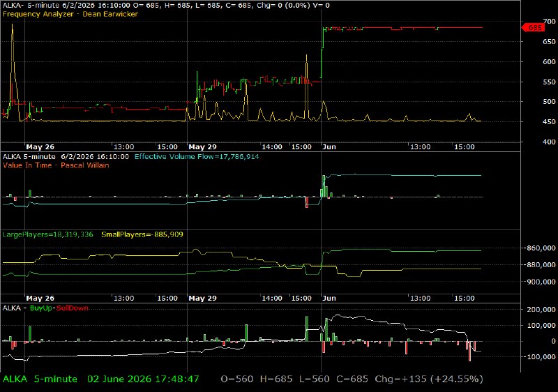Click the -860,000 axis value

(540, 248)
